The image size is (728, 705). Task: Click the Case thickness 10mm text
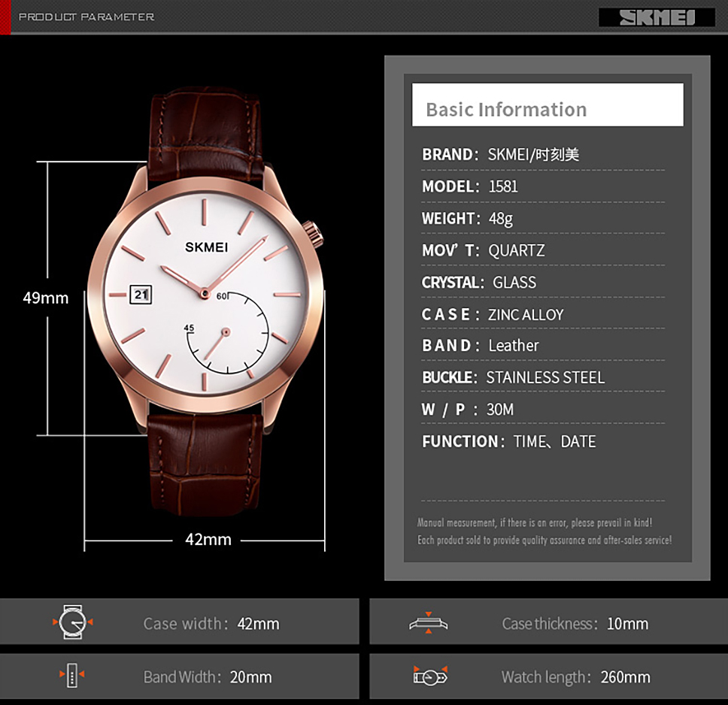point(575,624)
